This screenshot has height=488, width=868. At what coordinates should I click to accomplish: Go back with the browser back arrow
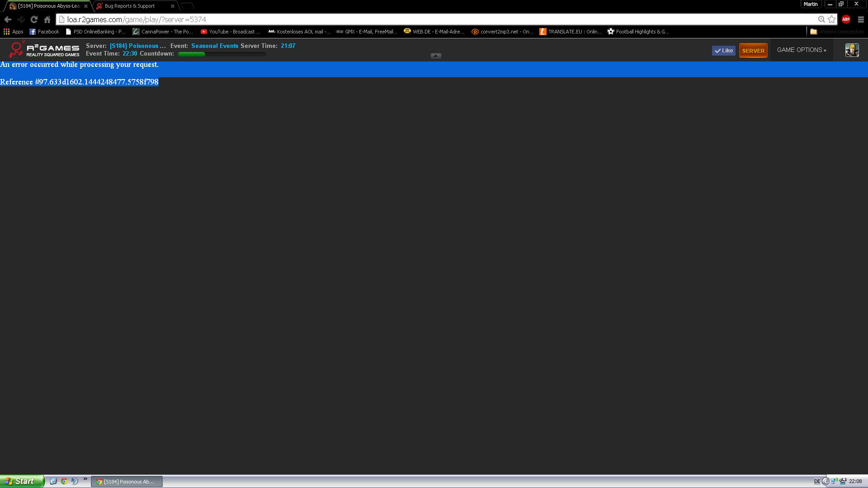coord(8,19)
